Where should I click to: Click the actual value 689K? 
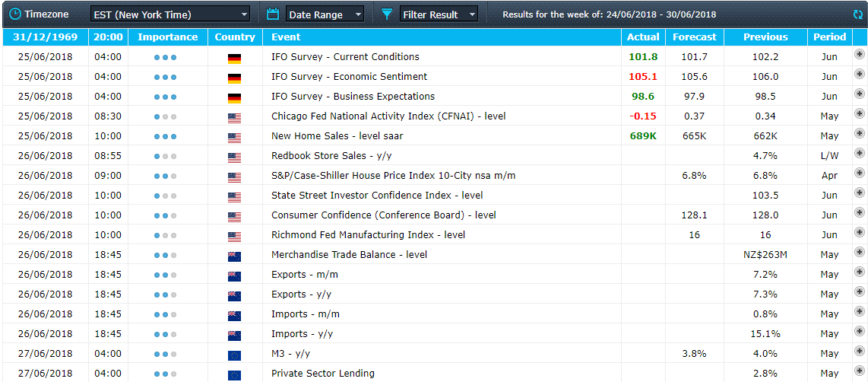click(643, 136)
